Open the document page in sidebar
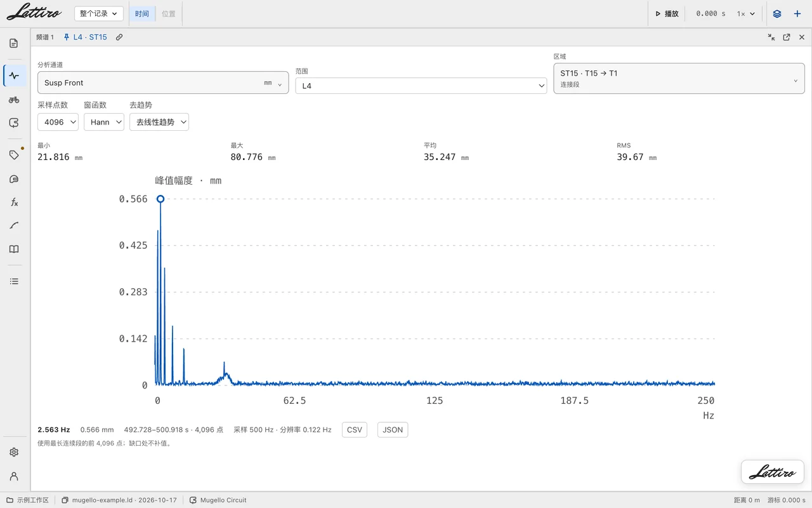 pos(14,43)
